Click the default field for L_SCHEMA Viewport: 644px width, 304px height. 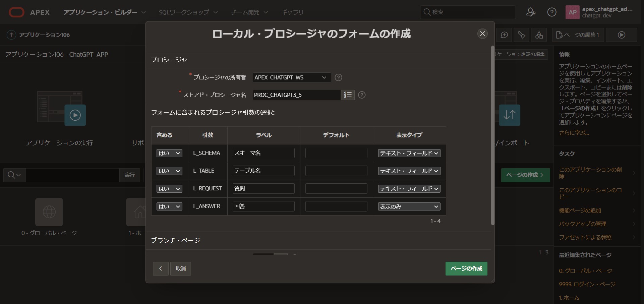[x=336, y=153]
